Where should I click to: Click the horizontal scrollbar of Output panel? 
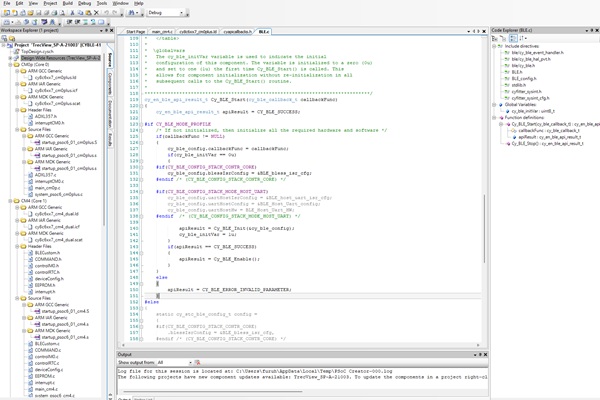click(213, 391)
